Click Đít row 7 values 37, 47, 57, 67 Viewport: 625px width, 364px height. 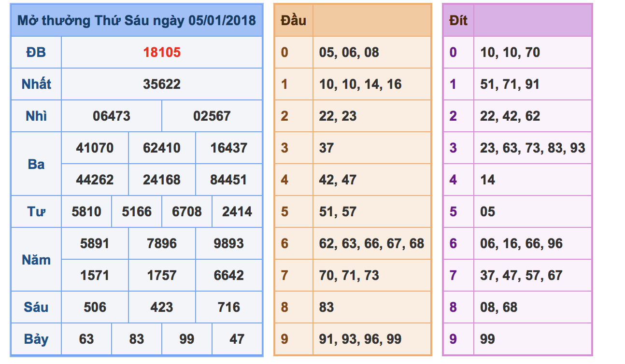(521, 275)
